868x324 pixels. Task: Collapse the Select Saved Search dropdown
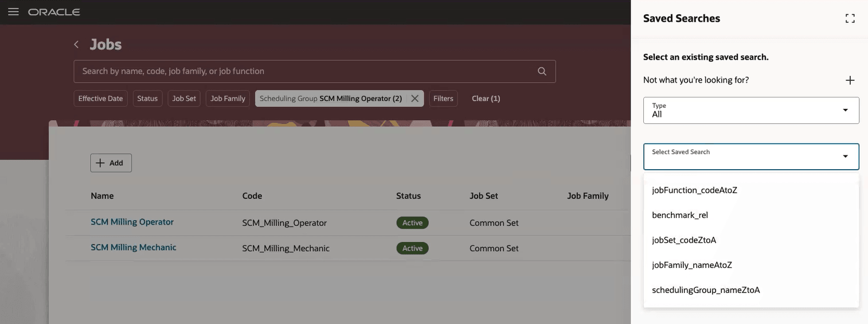click(x=844, y=157)
